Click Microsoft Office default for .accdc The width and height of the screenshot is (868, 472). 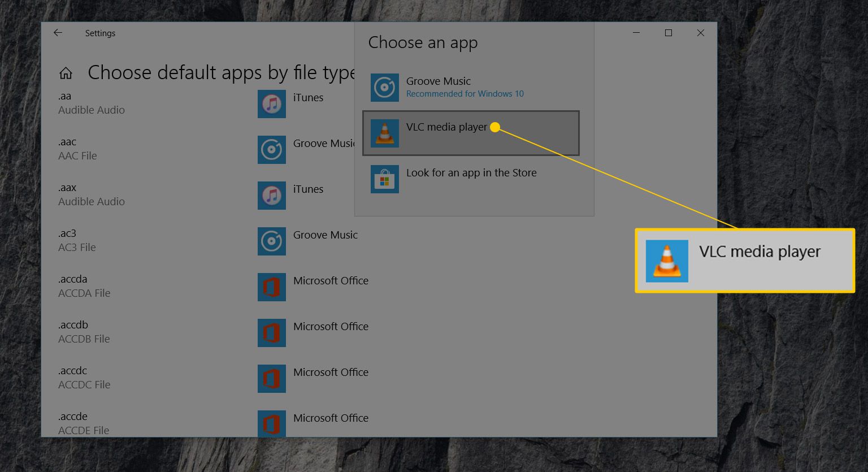point(331,372)
